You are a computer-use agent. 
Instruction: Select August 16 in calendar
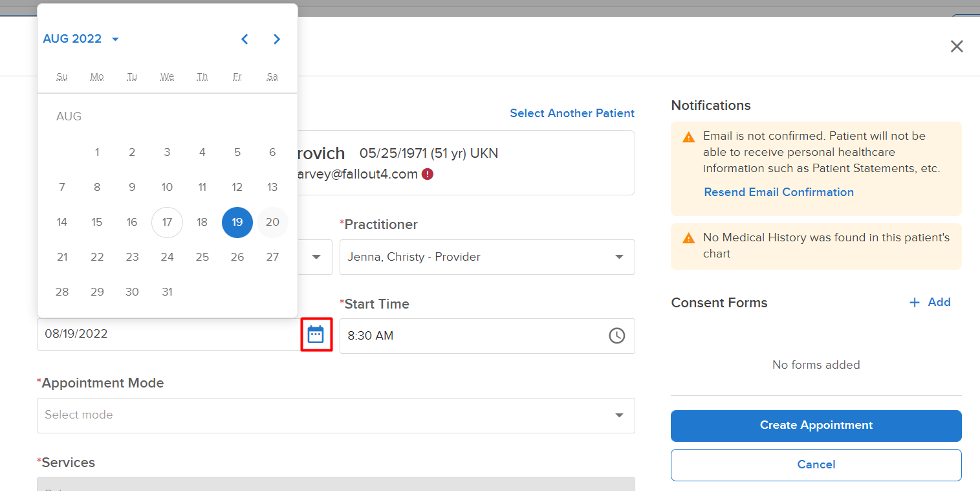pyautogui.click(x=132, y=223)
